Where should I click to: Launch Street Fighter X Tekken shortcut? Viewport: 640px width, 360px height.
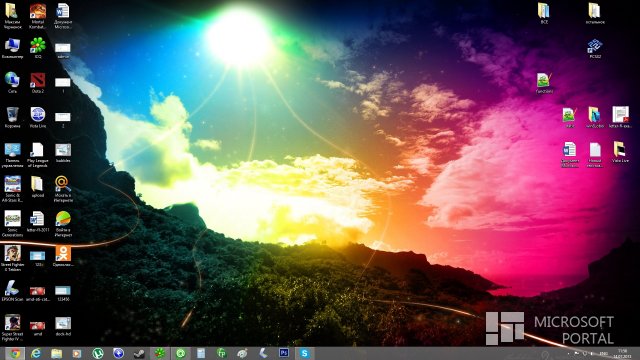coord(12,258)
